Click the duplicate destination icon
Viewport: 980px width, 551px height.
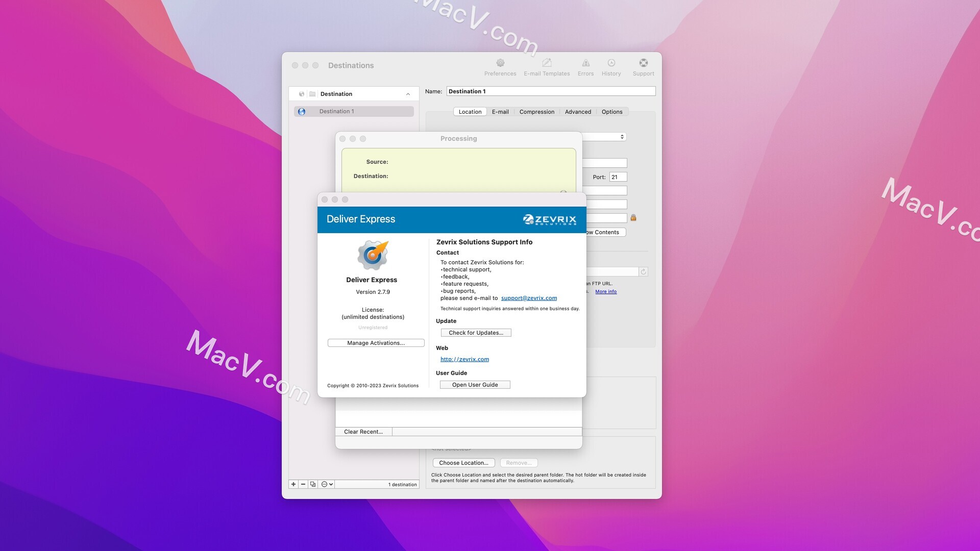coord(313,484)
